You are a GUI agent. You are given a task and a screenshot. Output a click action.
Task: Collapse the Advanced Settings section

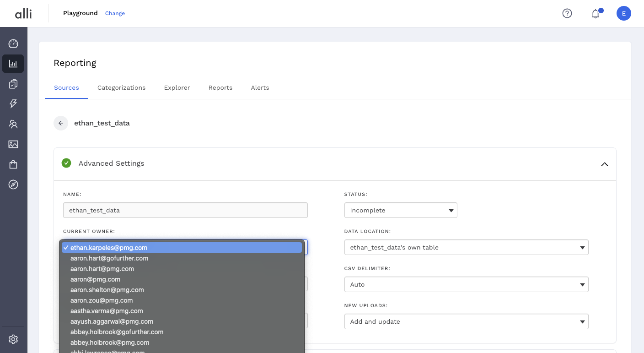(x=604, y=164)
